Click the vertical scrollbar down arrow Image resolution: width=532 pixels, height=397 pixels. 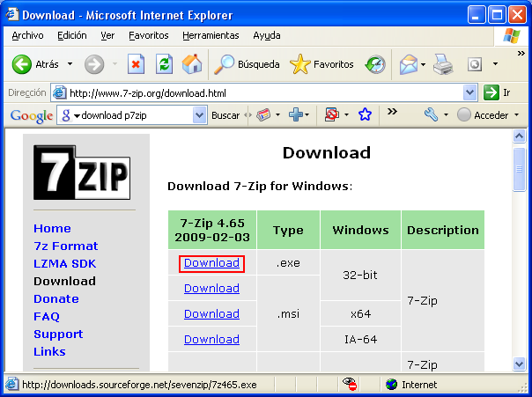(x=519, y=364)
